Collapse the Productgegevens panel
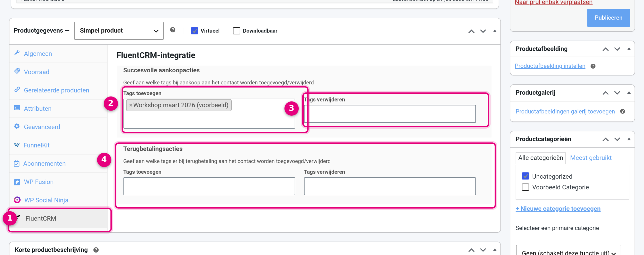 (x=495, y=31)
